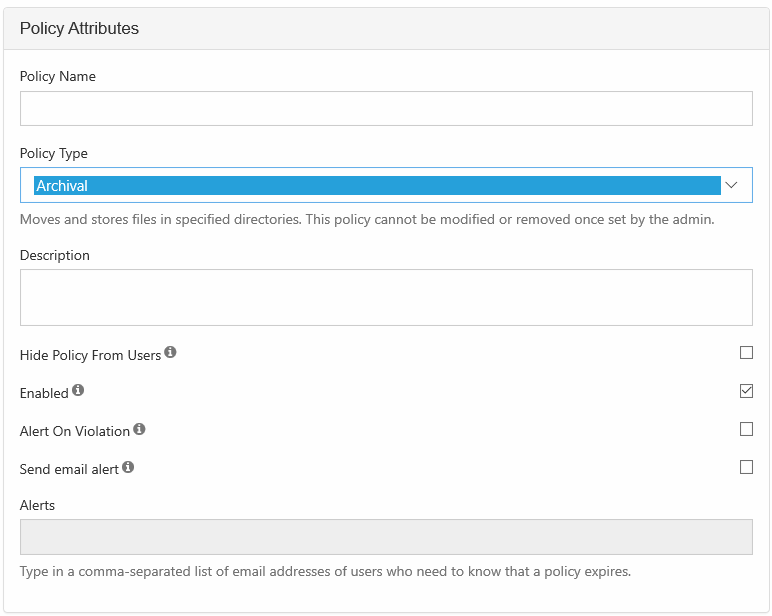Viewport: 772px width, 616px height.
Task: Click the info icon next to Enabled
Action: point(78,391)
